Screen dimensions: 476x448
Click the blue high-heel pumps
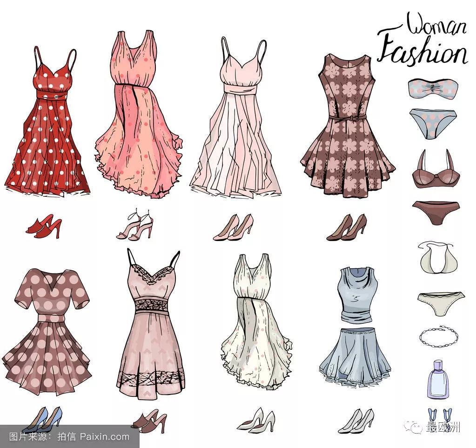pyautogui.click(x=42, y=420)
